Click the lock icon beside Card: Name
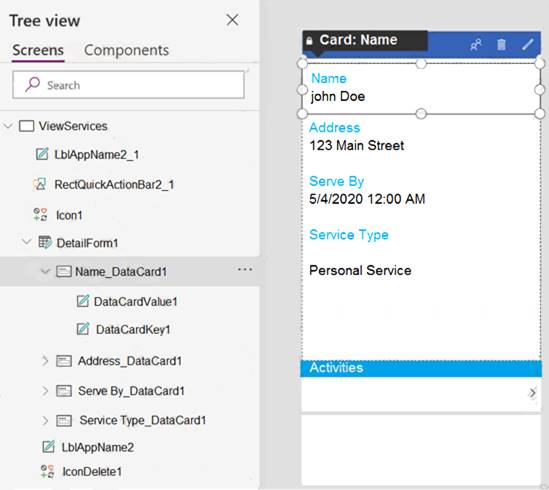 (x=309, y=41)
